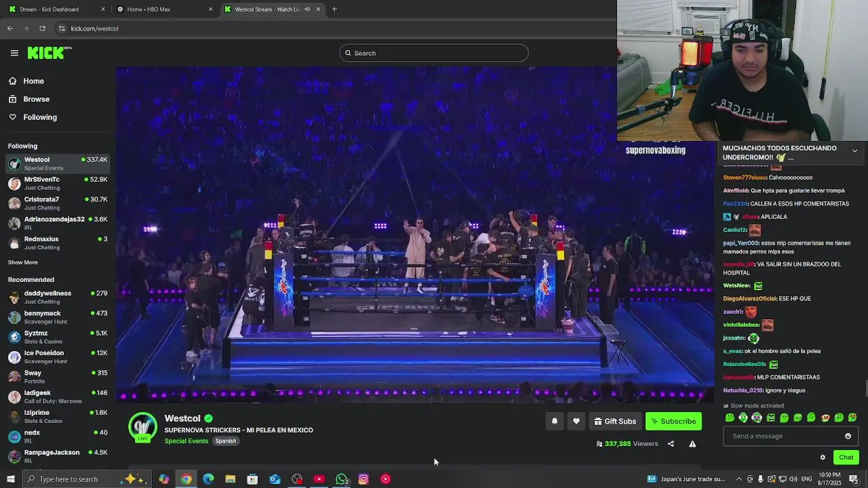
Task: Open a new browser tab
Action: (x=334, y=9)
